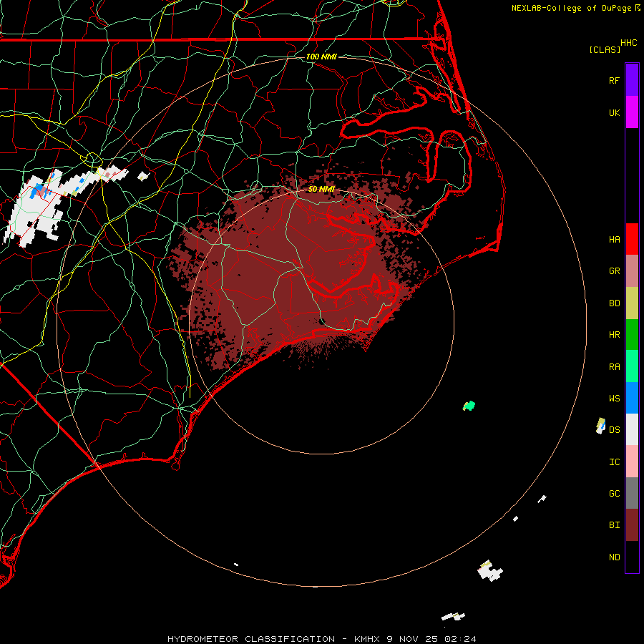Click the HHC product label
Viewport: 644px width, 644px height.
tap(629, 43)
